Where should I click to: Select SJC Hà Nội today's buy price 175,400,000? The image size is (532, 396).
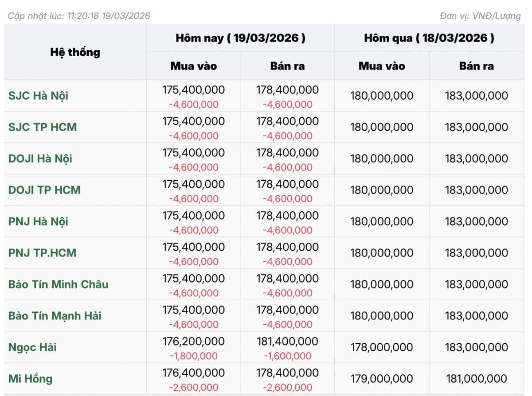click(194, 90)
